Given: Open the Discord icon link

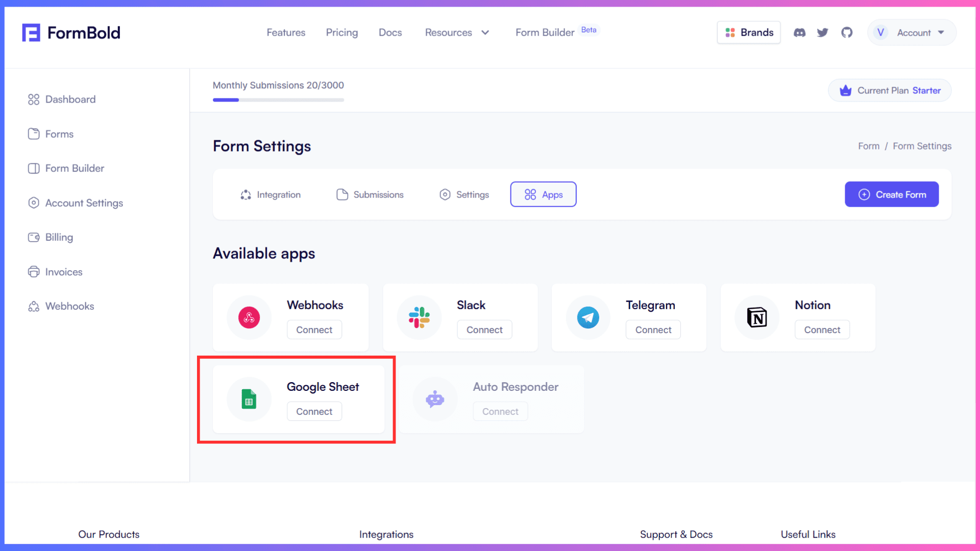Looking at the screenshot, I should pyautogui.click(x=799, y=33).
